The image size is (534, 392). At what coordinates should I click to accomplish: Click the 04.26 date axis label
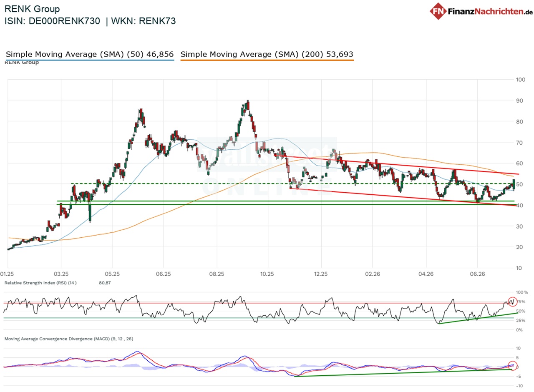click(x=426, y=274)
